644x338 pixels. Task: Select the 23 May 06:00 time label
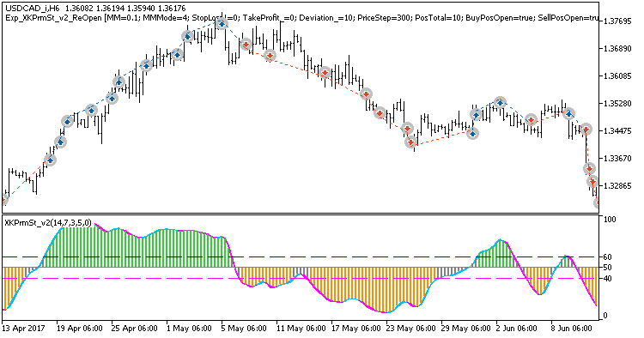tap(411, 329)
